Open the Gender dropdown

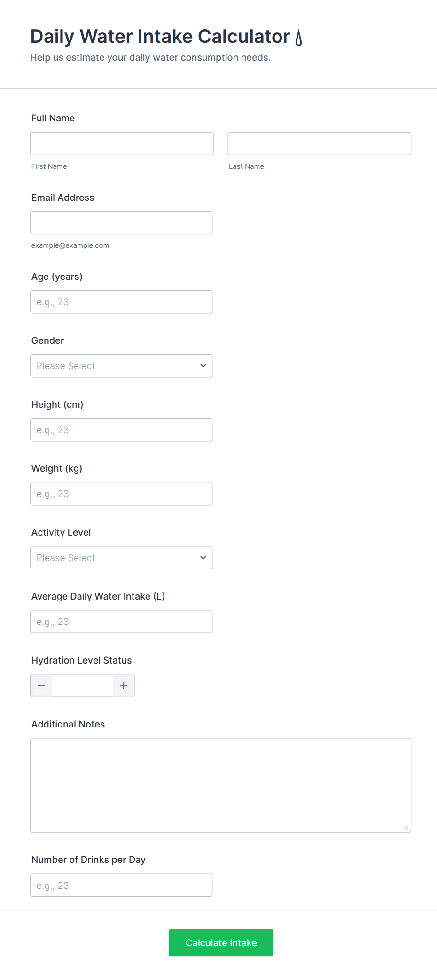[x=121, y=366]
